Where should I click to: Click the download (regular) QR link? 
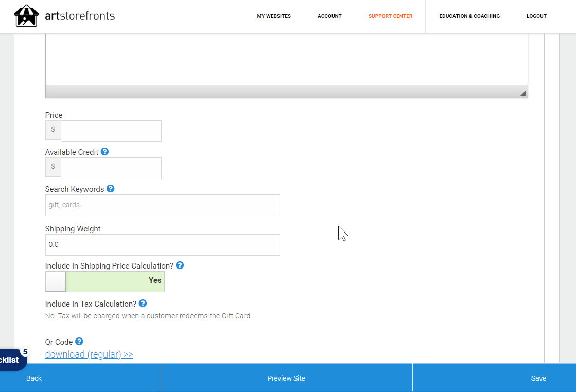point(89,354)
